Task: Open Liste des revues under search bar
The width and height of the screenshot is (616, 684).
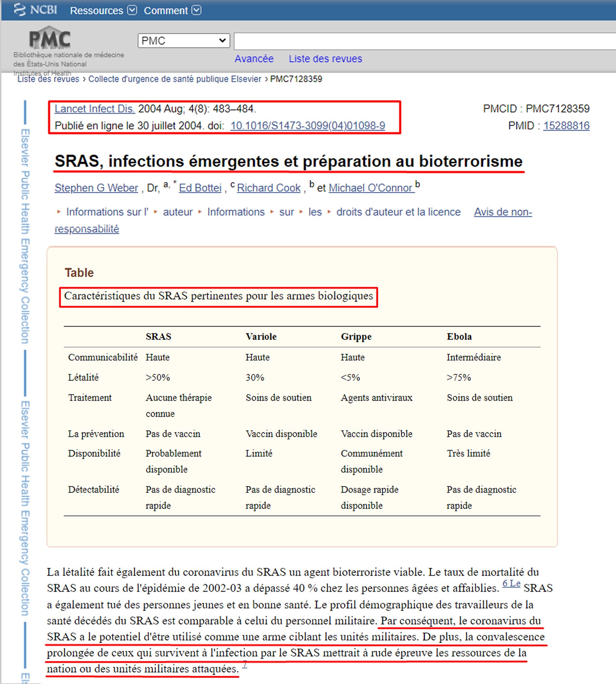Action: click(325, 58)
